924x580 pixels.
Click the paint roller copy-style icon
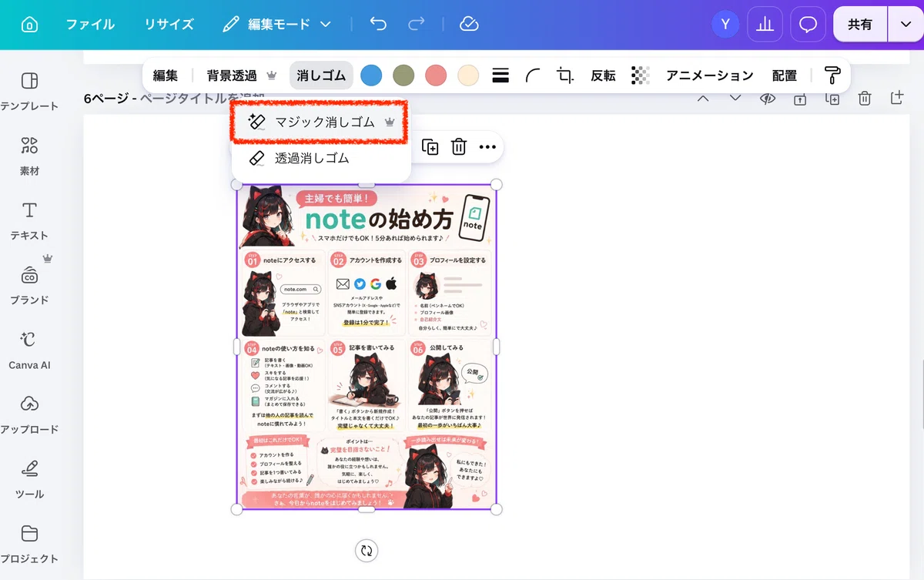tap(832, 75)
